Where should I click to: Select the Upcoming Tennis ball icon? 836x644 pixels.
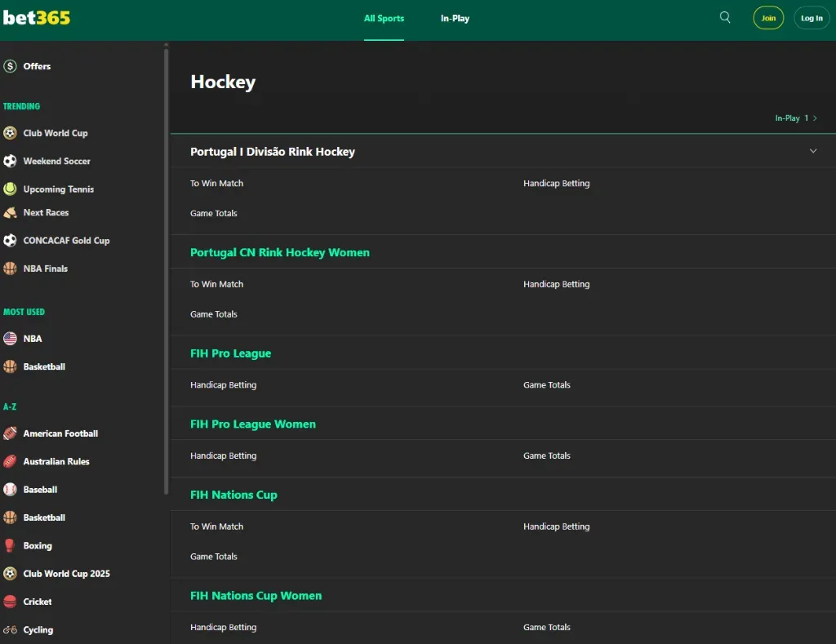tap(10, 189)
